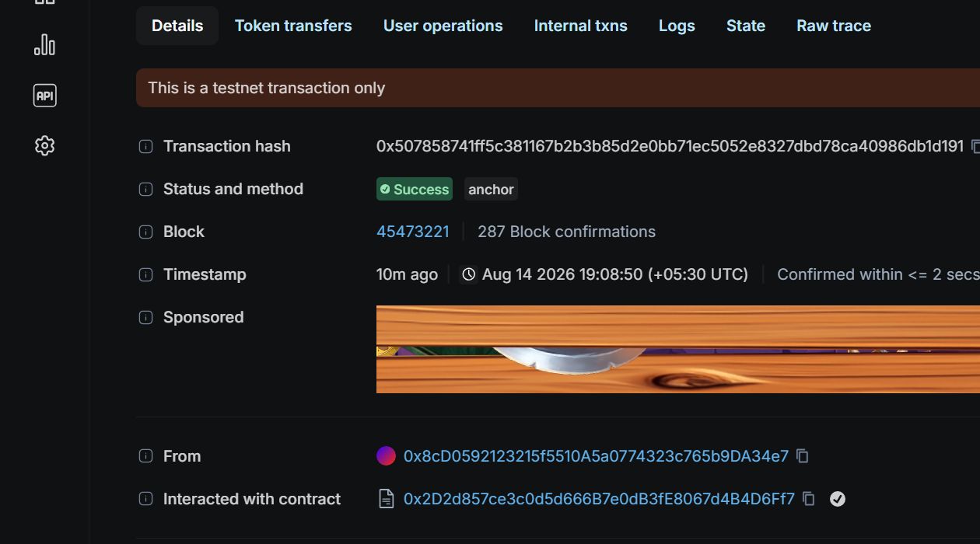The image size is (980, 544).
Task: Click the info icon beside Timestamp
Action: coord(145,274)
